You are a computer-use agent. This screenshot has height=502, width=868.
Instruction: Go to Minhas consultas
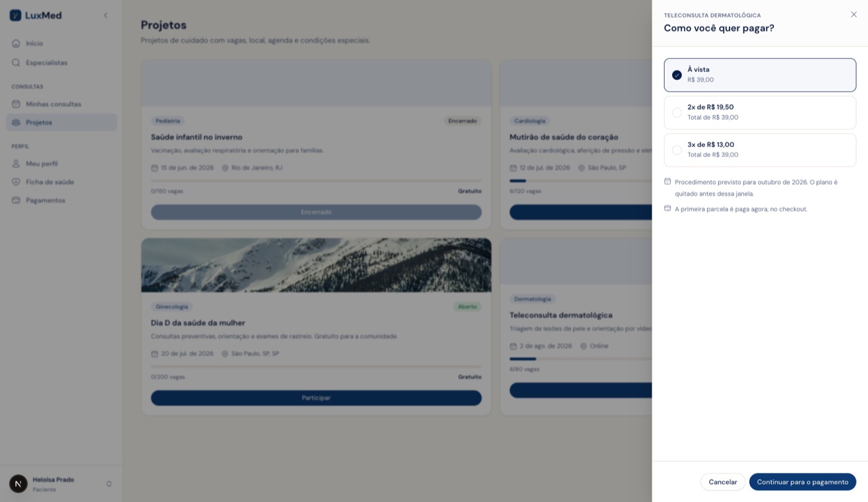coord(62,104)
